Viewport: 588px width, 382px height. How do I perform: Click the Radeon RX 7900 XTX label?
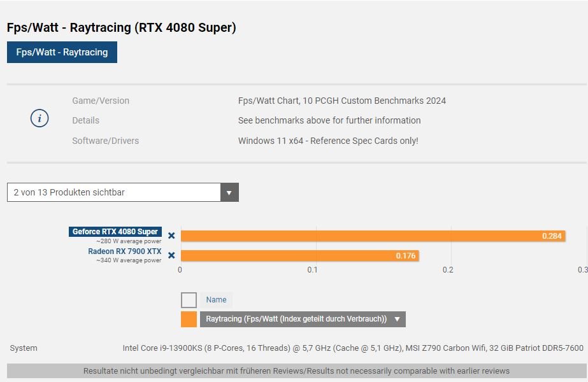(124, 251)
